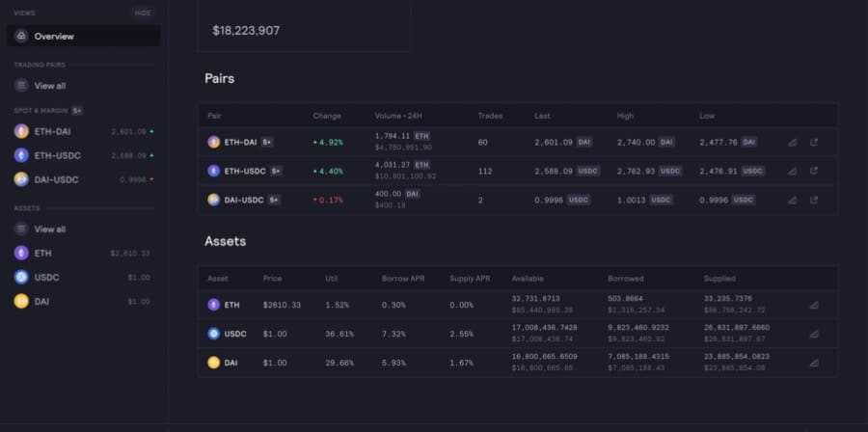
Task: Open the chart icon for DAI asset row
Action: 813,363
